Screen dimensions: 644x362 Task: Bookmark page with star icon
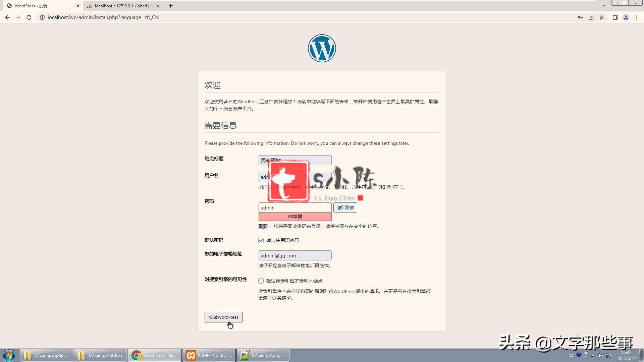click(602, 17)
